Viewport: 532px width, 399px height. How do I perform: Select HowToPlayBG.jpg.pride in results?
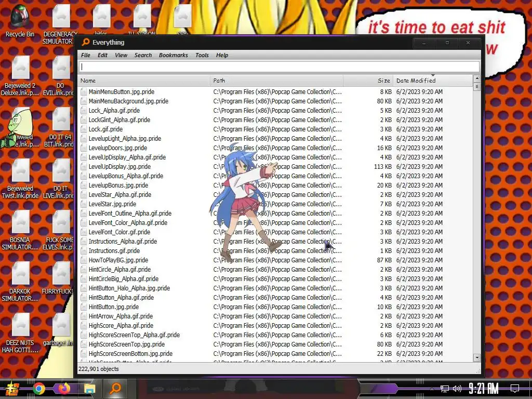(x=118, y=260)
